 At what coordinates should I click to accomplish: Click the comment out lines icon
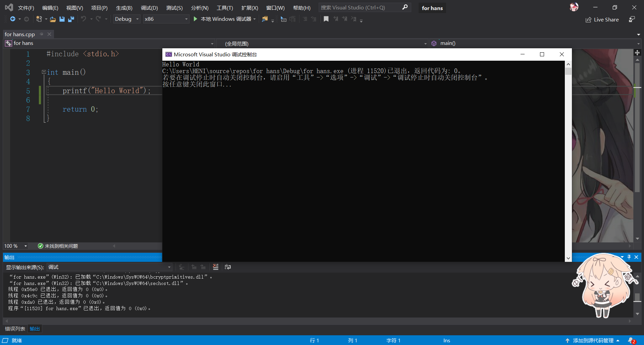305,19
